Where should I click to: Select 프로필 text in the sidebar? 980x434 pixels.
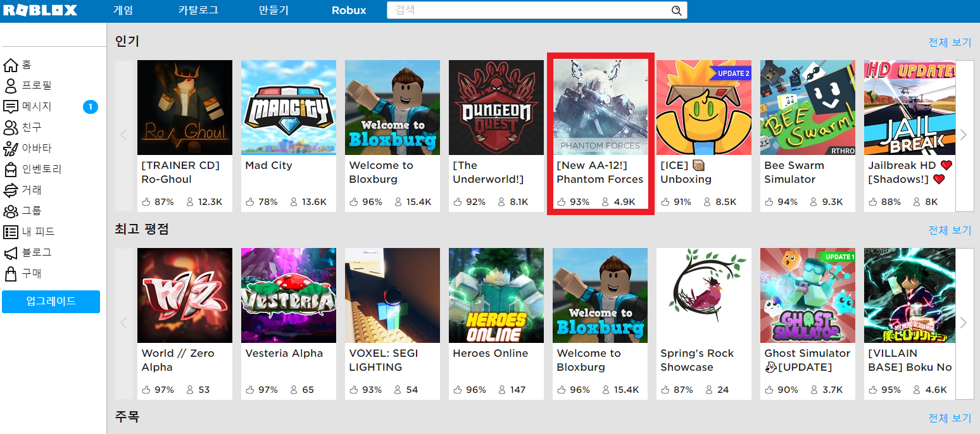click(x=37, y=85)
